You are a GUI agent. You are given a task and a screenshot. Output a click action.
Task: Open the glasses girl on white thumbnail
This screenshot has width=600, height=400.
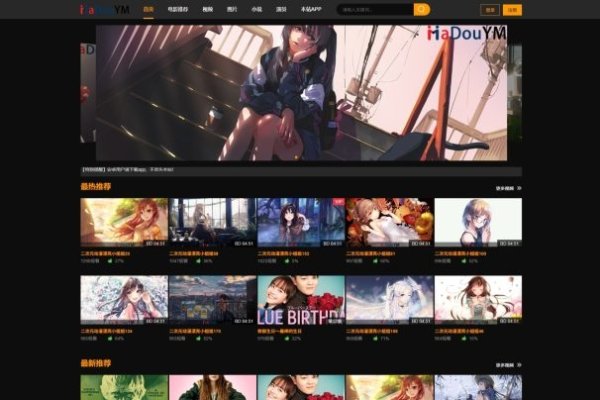478,222
